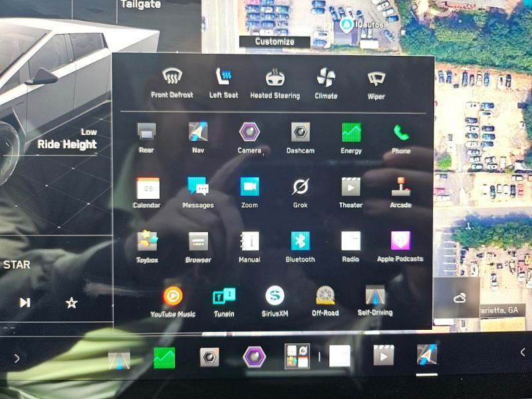Screen dimensions: 532x399
Task: Launch TuneIn radio app
Action: click(224, 302)
